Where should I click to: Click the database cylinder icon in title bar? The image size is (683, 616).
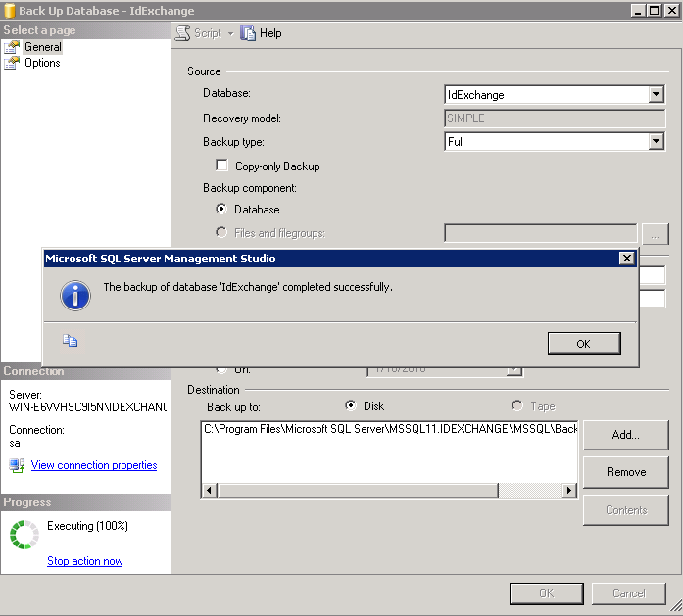coord(9,11)
